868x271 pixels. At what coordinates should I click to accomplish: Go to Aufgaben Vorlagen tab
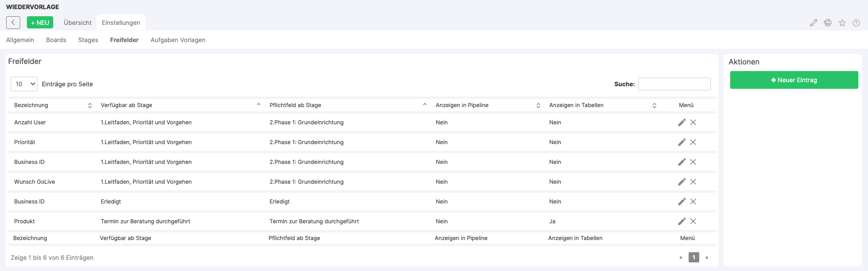(178, 40)
